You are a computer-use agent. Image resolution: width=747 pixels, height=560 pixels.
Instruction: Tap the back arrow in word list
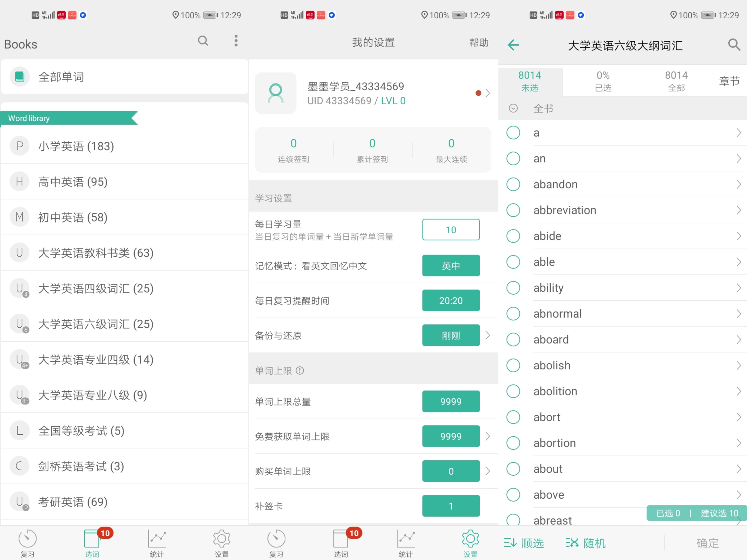(x=513, y=45)
